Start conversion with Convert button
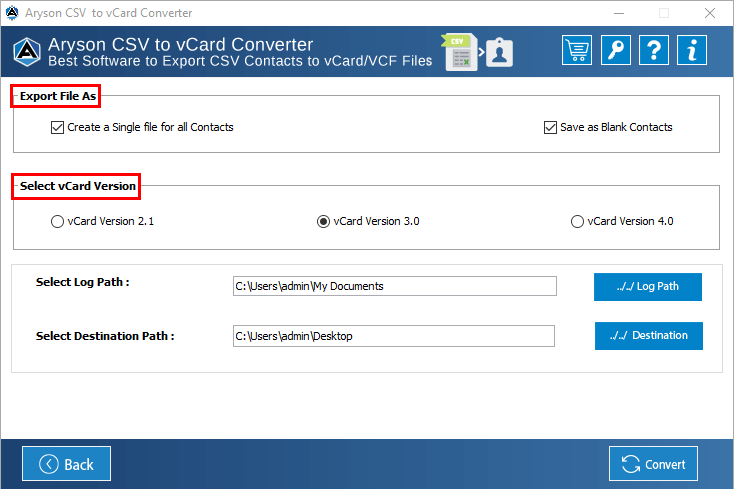Viewport: 734px width, 489px height. [653, 464]
